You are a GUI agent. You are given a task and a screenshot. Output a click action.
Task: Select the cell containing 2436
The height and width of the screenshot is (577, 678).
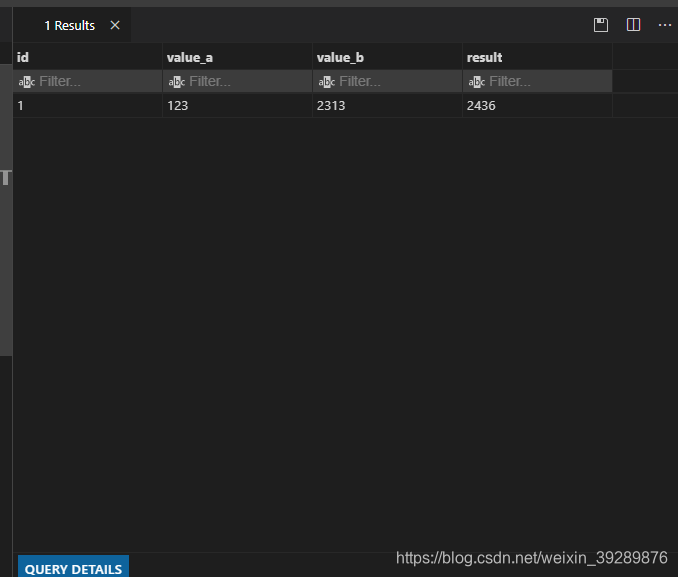point(537,106)
